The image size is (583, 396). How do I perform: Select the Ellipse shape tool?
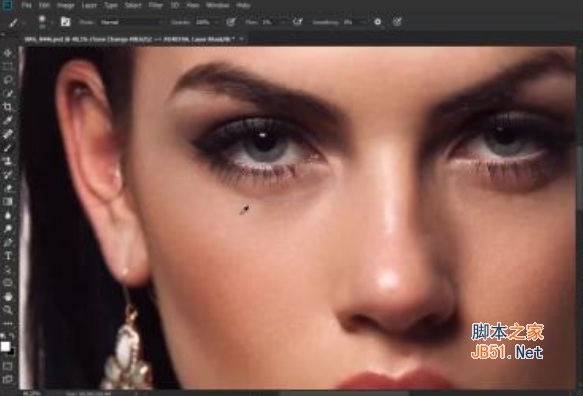point(8,283)
